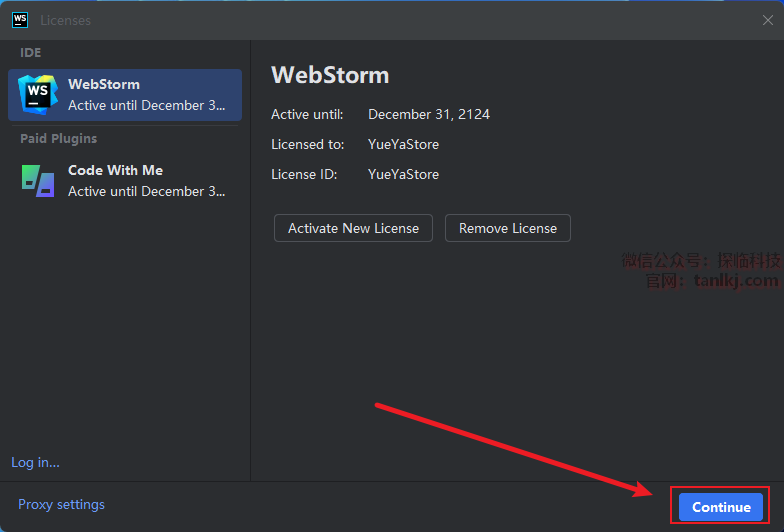Screen dimensions: 784x532
Task: Click the 'Active until:' label in details
Action: (307, 114)
